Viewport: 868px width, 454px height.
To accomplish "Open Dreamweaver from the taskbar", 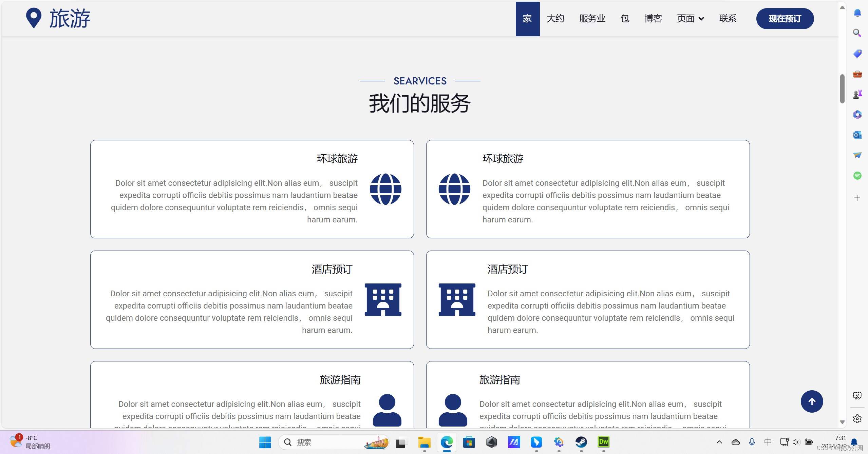I will [603, 442].
